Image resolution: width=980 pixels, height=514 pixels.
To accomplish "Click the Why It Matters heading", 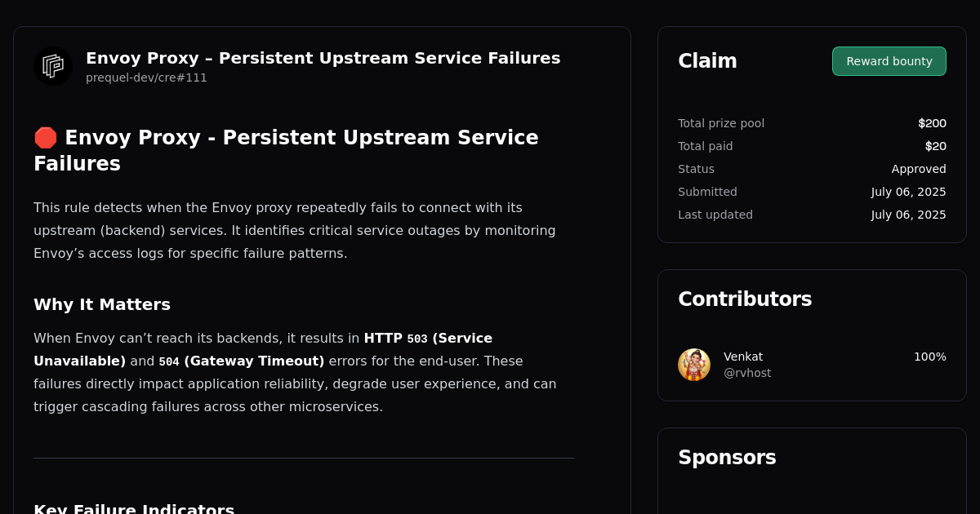I will pos(102,304).
